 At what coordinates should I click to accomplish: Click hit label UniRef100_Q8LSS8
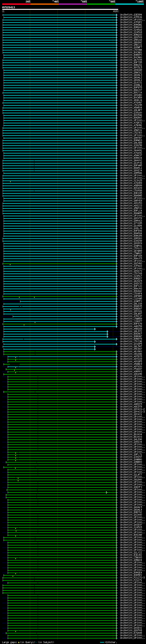[x=131, y=304]
